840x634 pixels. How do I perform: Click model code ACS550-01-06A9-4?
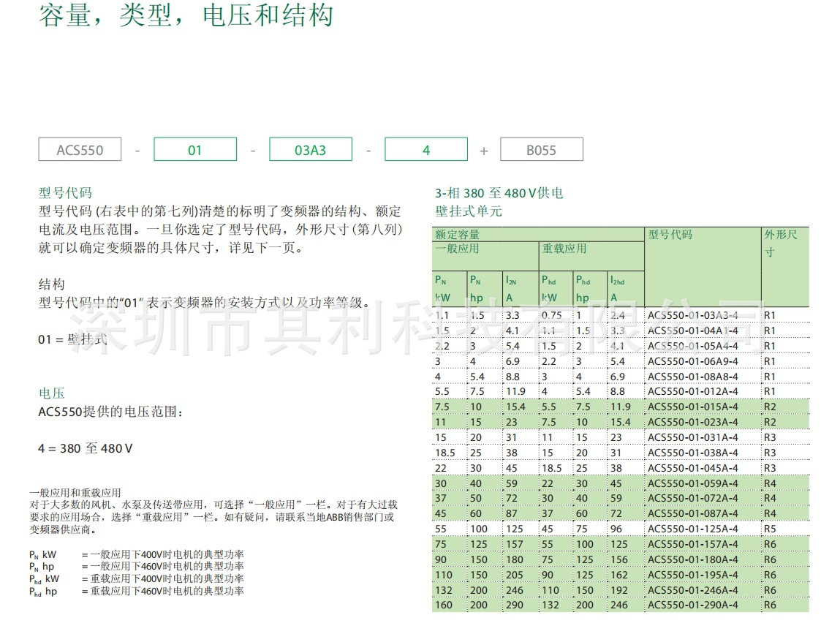[x=692, y=361]
